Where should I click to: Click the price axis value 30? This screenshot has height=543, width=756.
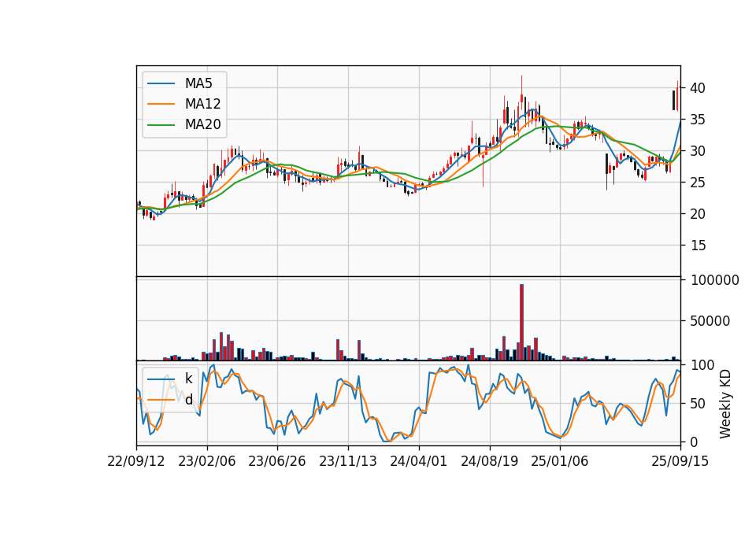click(698, 151)
